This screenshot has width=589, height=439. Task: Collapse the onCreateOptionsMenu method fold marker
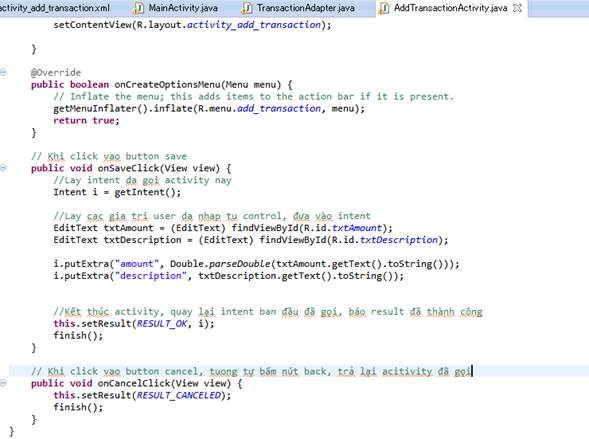coord(3,72)
